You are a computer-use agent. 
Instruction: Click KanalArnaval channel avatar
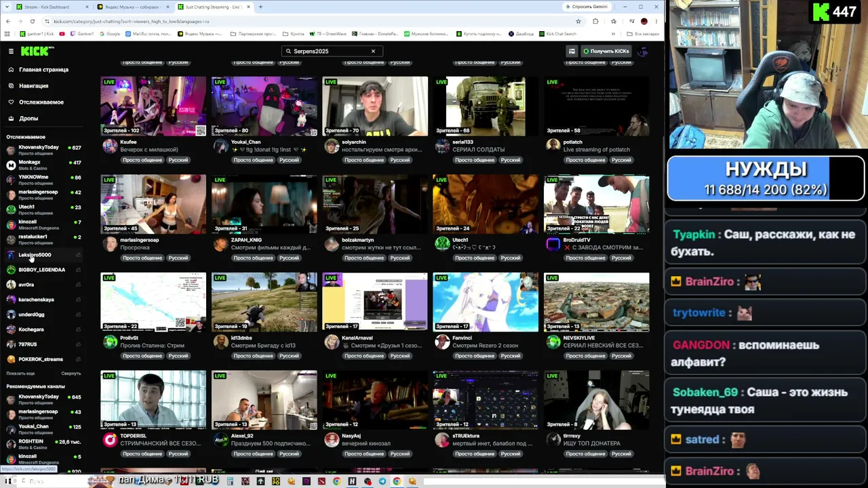point(331,342)
